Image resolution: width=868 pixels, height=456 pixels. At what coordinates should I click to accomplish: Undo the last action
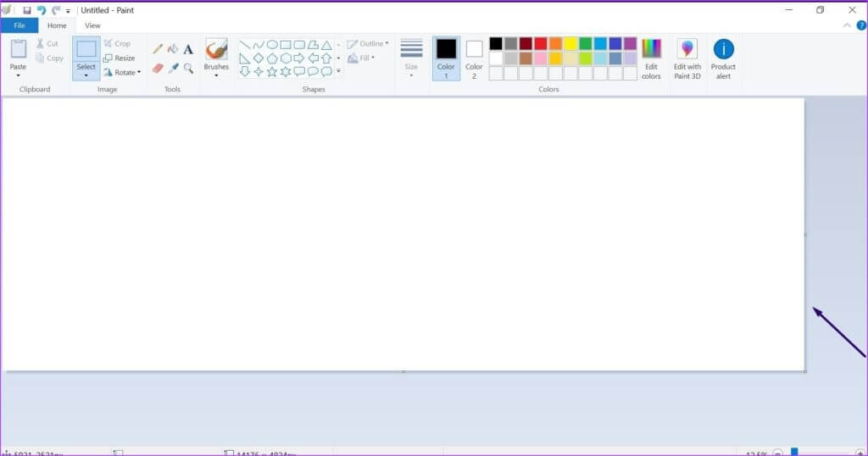[41, 10]
